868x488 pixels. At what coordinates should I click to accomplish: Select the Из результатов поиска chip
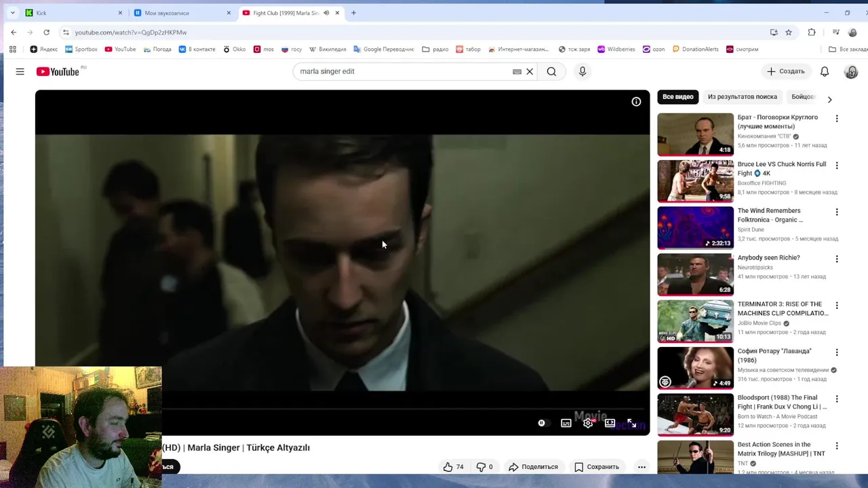coord(743,97)
